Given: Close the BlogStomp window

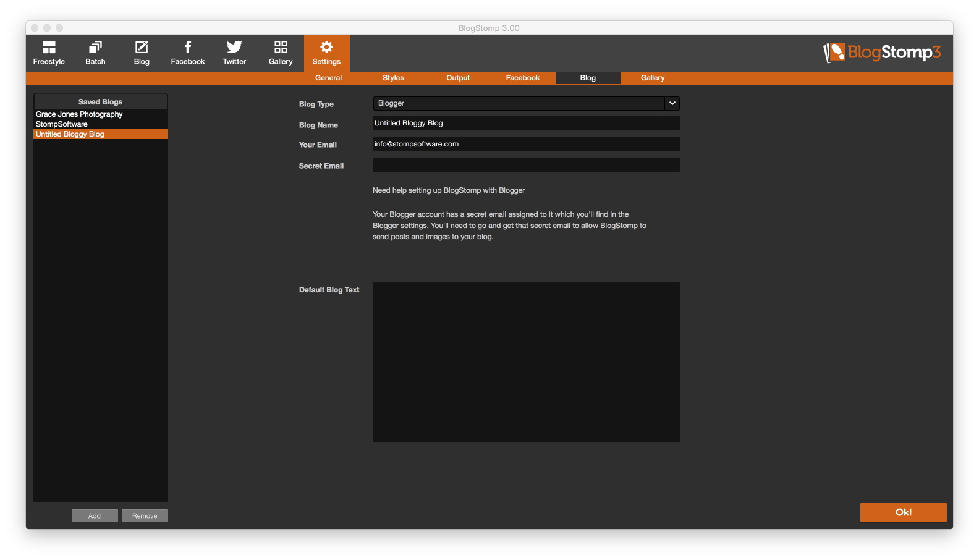Looking at the screenshot, I should click(x=35, y=28).
